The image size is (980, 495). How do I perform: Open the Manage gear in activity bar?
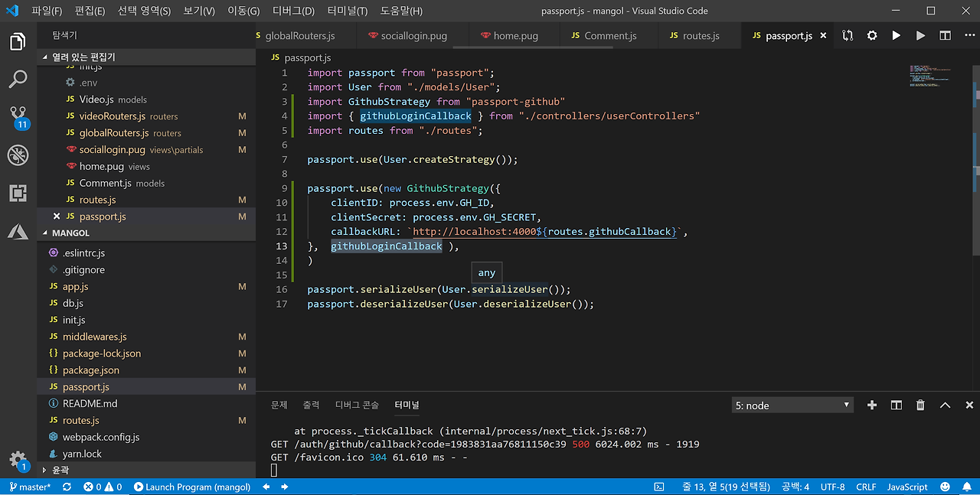click(x=18, y=459)
